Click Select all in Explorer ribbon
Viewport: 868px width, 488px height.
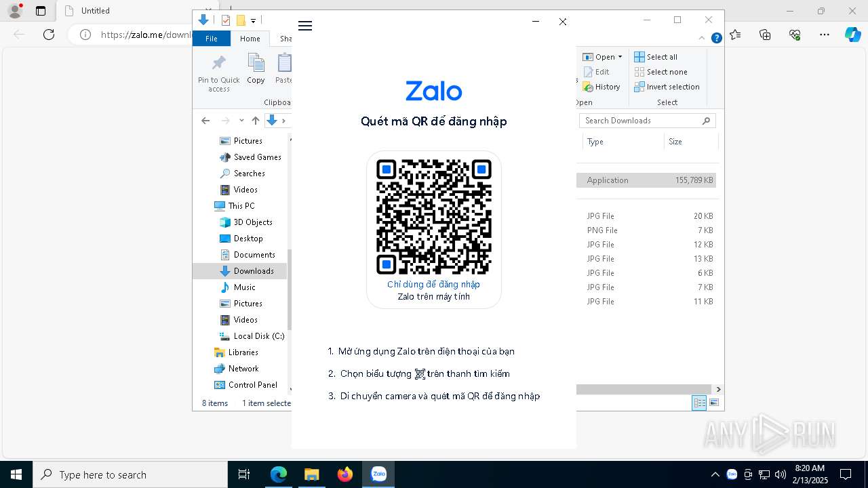coord(656,57)
